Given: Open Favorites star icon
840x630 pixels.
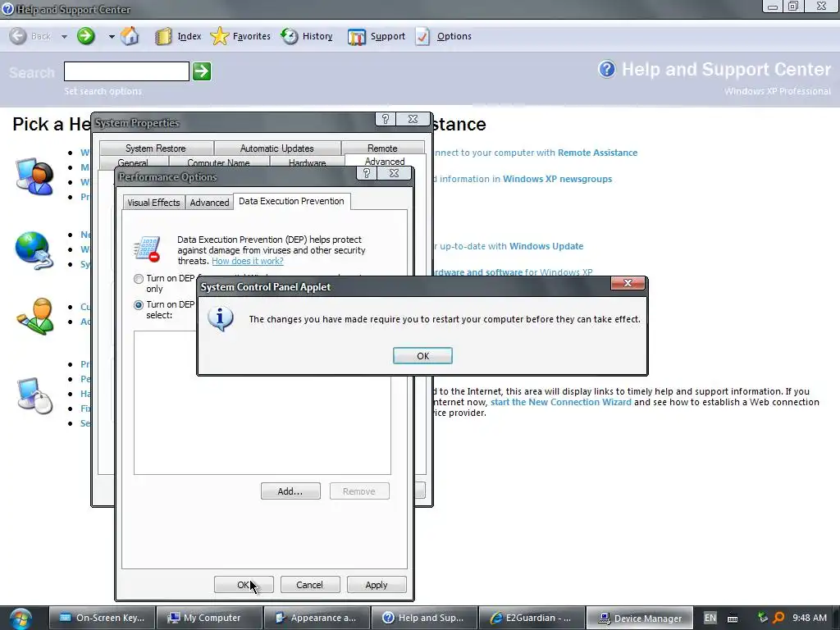Looking at the screenshot, I should click(220, 36).
